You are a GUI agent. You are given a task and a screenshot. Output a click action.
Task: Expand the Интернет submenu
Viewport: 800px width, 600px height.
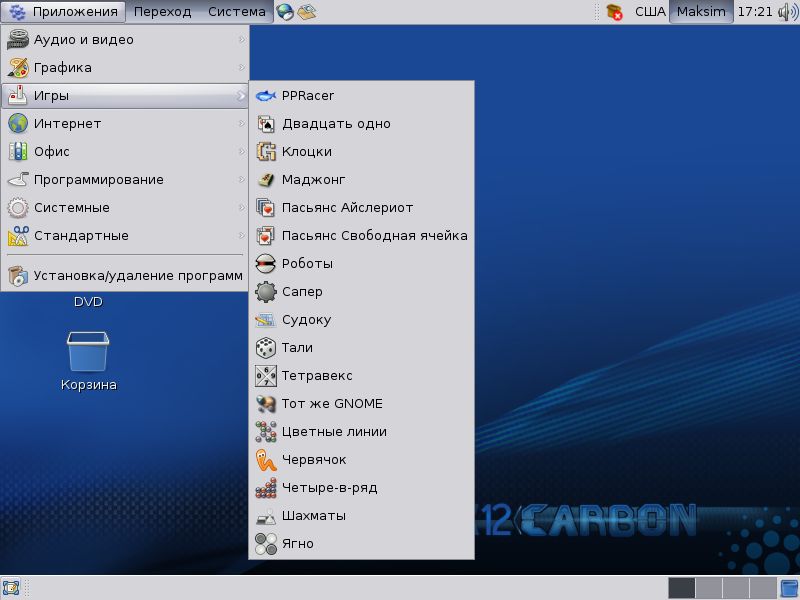[124, 123]
